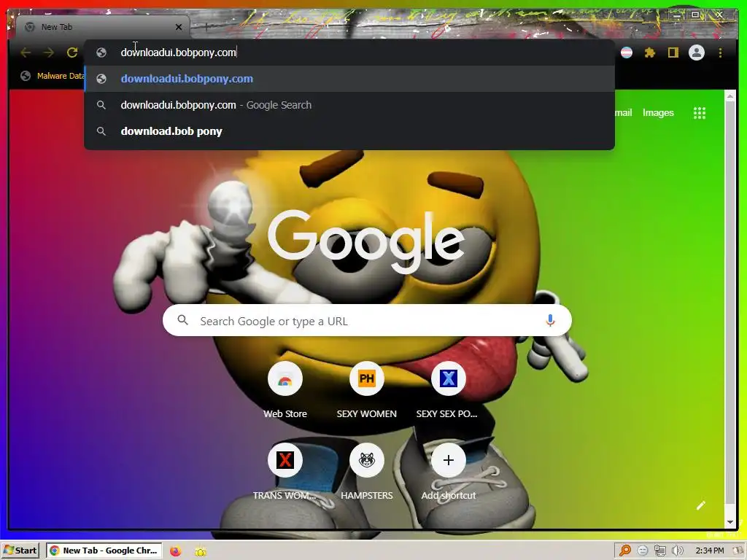Close the New Tab tab
This screenshot has width=747, height=560.
179,27
